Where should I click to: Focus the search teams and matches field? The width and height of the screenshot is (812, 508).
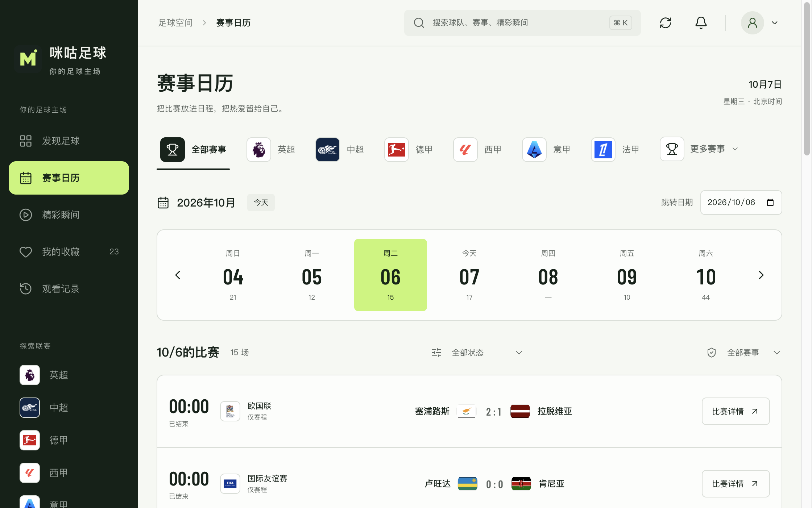pyautogui.click(x=522, y=23)
